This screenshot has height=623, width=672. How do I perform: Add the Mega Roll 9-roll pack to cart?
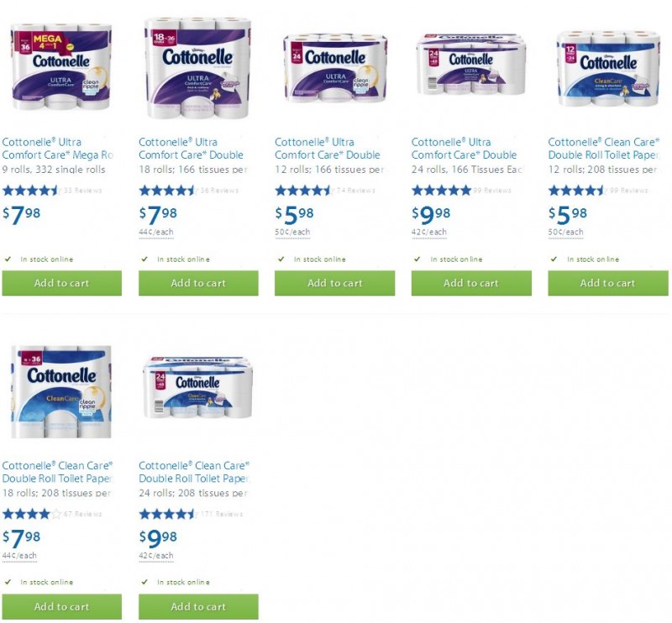pos(61,283)
